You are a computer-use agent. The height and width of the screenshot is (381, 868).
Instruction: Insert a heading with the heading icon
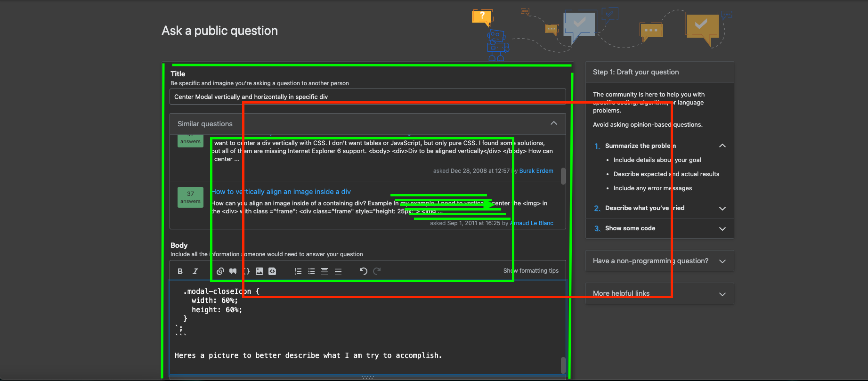(324, 271)
